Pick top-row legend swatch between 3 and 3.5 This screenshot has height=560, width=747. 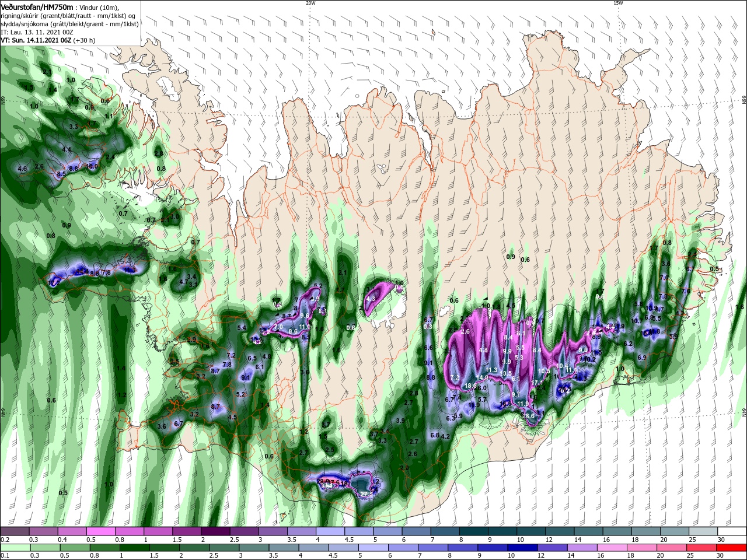[273, 531]
